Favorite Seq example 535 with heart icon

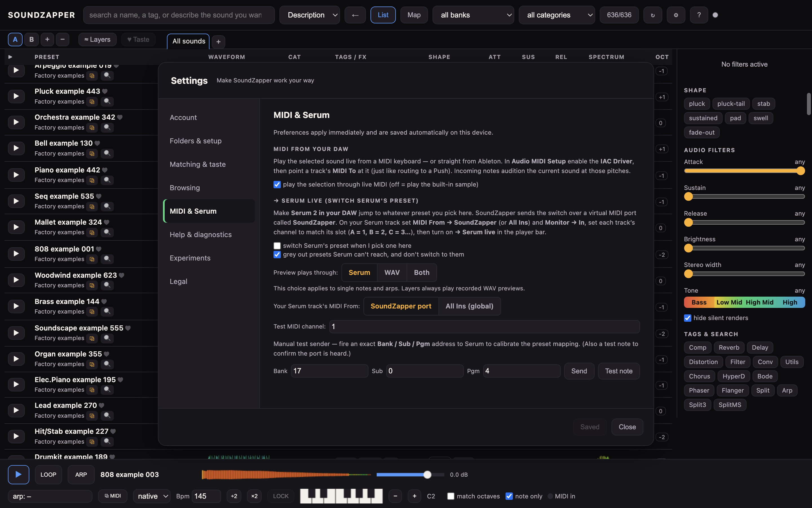point(99,196)
